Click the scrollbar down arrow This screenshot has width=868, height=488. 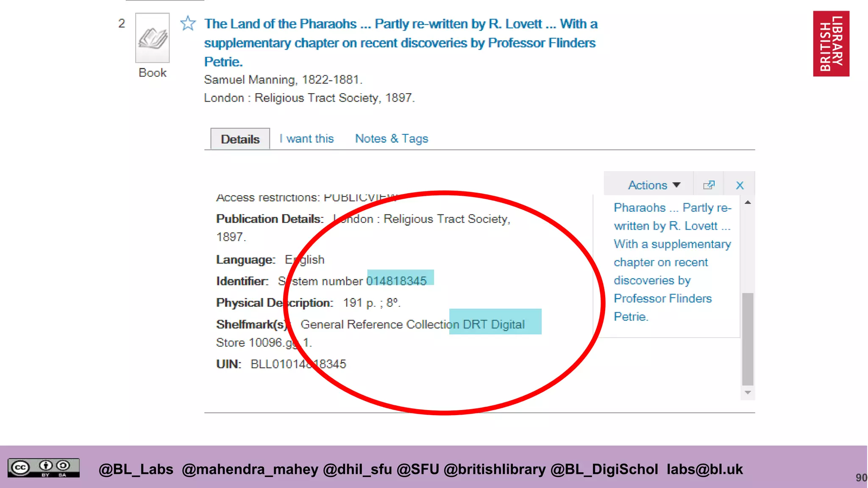748,393
